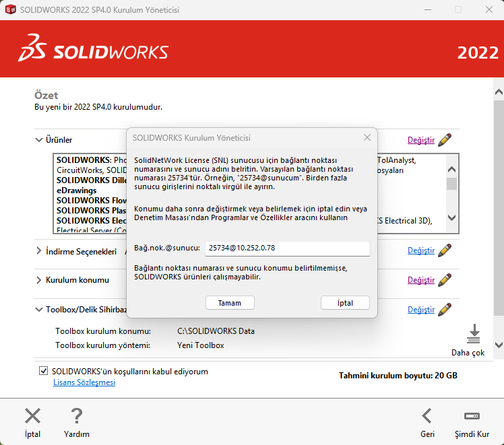Screen dimensions: 504x445
Task: Click Tamam button in license dialog
Action: [x=230, y=303]
